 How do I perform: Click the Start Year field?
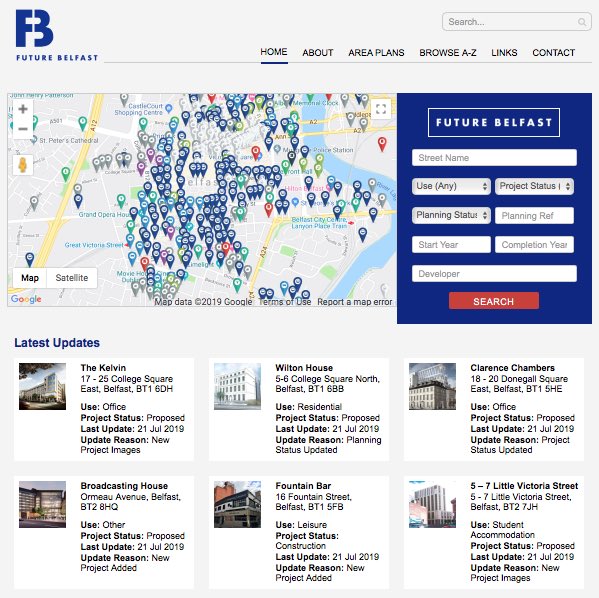pos(451,245)
